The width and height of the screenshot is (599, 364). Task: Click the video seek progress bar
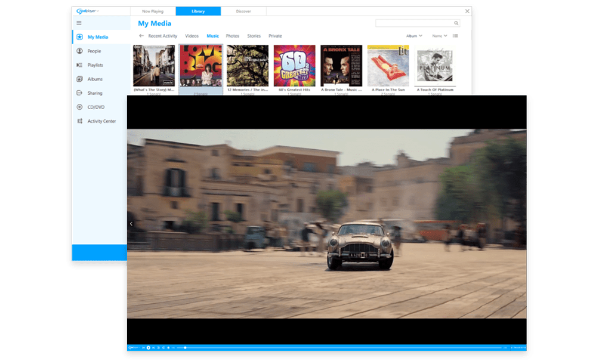click(x=340, y=347)
